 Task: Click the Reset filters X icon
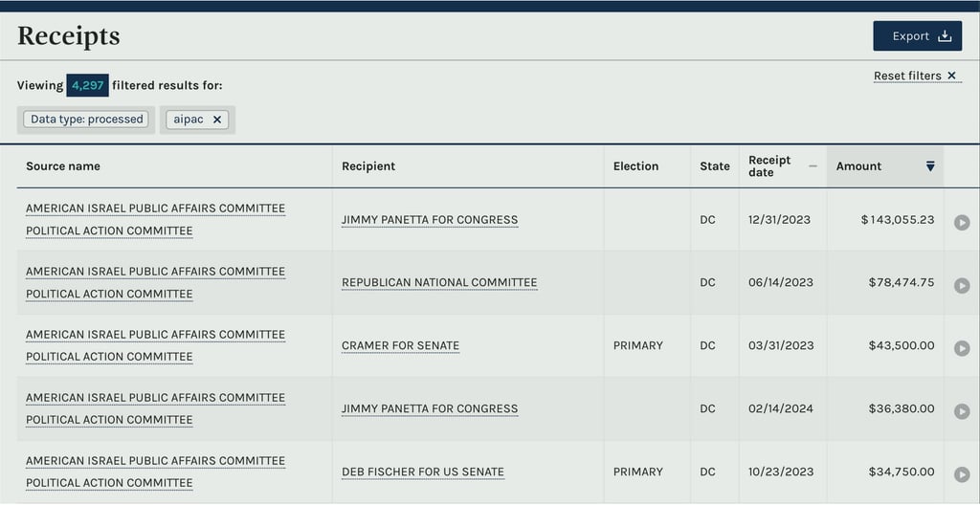[951, 76]
